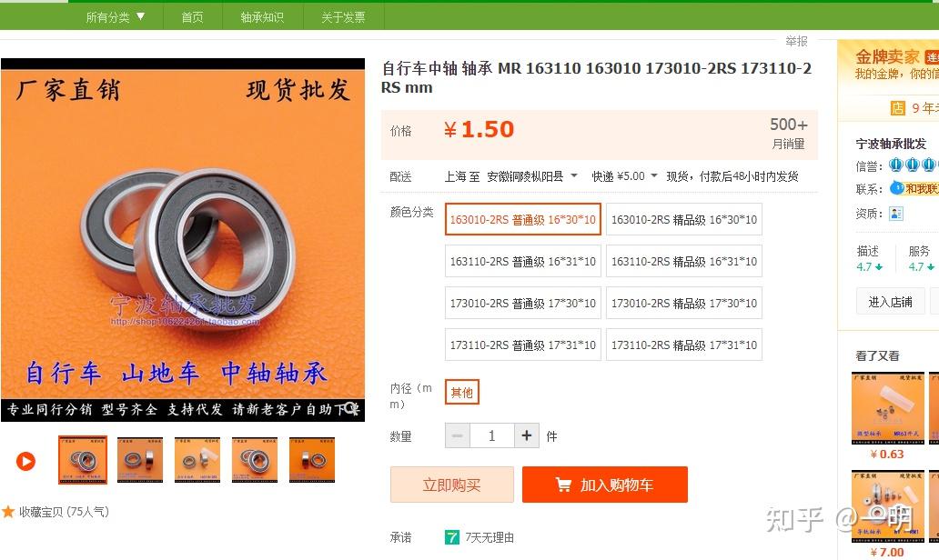Choose the 其他 inner diameter option
Viewport: 939px width, 560px height.
[461, 393]
